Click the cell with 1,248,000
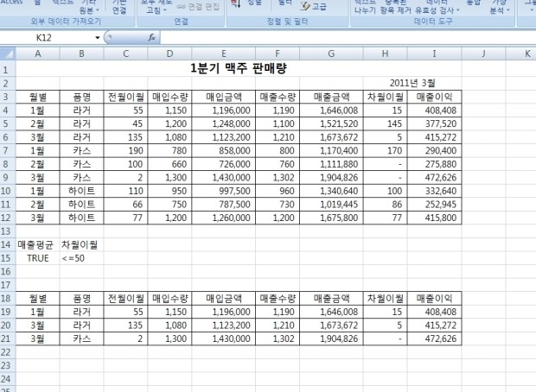This screenshot has height=392, width=536. (224, 123)
